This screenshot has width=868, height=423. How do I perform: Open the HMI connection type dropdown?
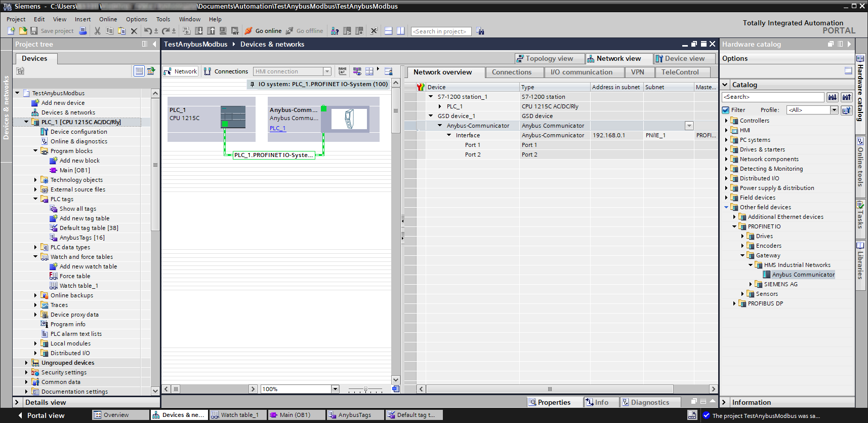327,71
